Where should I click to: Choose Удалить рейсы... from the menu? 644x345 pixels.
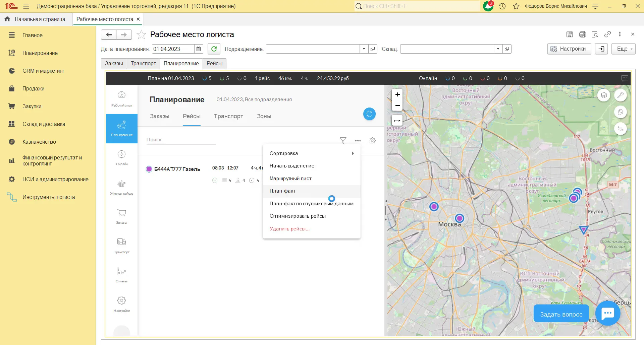pos(312,229)
